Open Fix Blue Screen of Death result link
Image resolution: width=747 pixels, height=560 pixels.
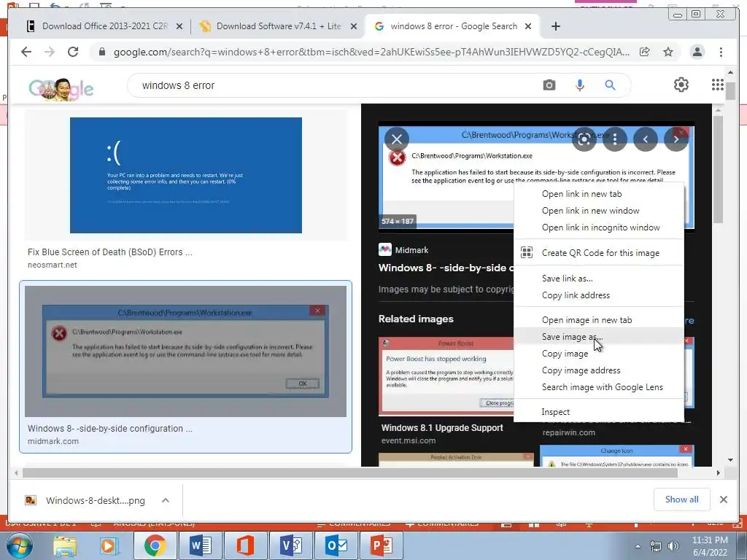[110, 252]
